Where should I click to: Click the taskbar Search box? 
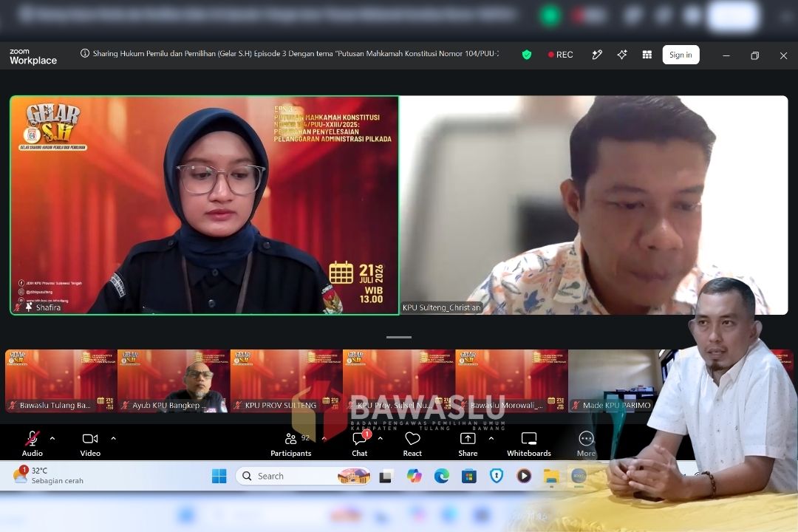coord(304,476)
